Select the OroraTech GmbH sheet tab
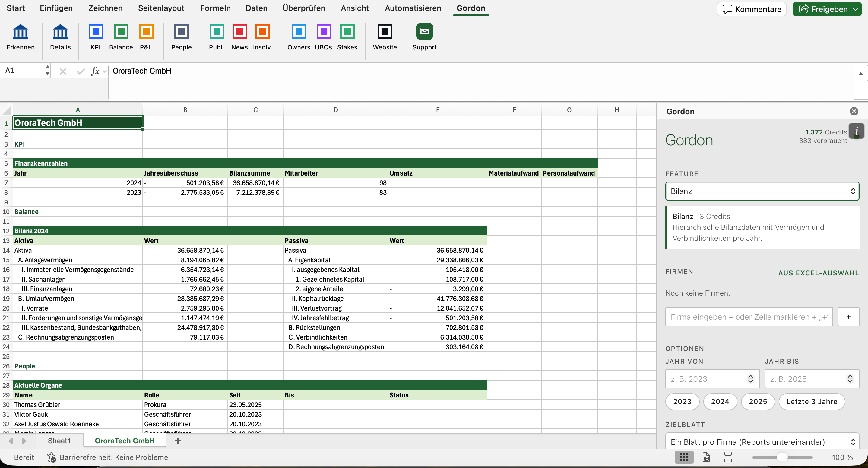 pyautogui.click(x=125, y=441)
